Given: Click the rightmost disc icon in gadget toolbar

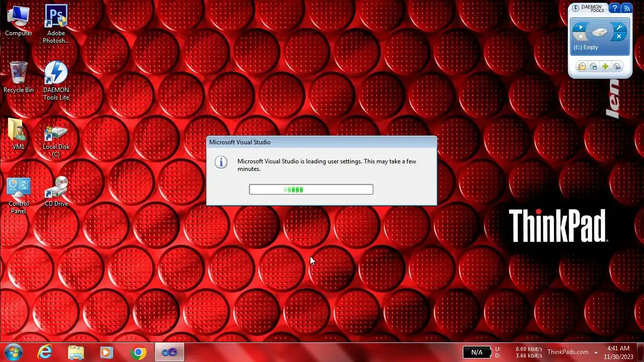Looking at the screenshot, I should 617,66.
